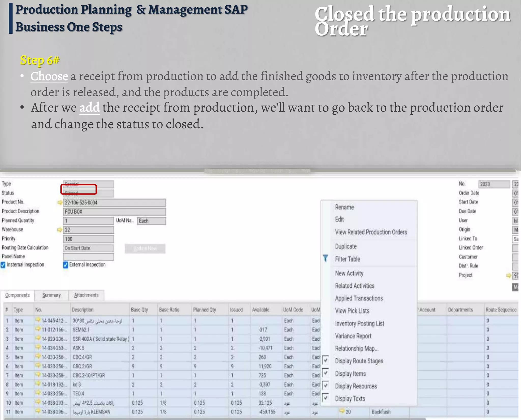Switch to the Components tab

[18, 295]
